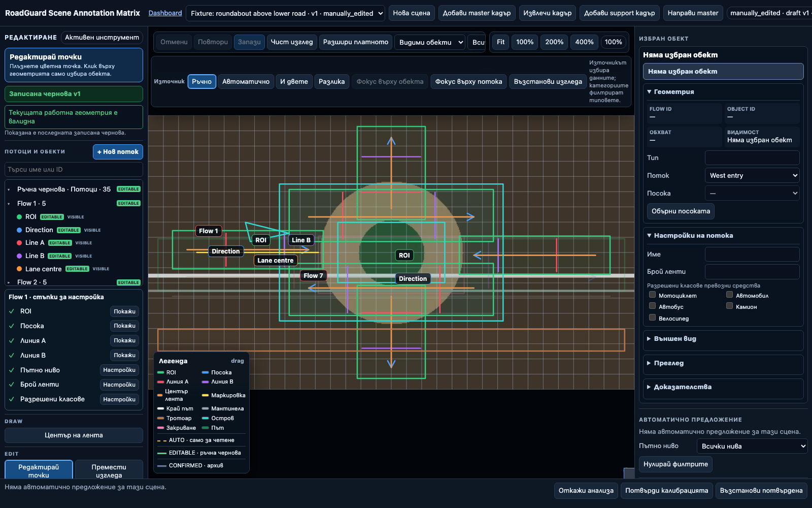The height and width of the screenshot is (508, 812).
Task: Check the Автомобил vehicle class checkbox
Action: [x=730, y=295]
